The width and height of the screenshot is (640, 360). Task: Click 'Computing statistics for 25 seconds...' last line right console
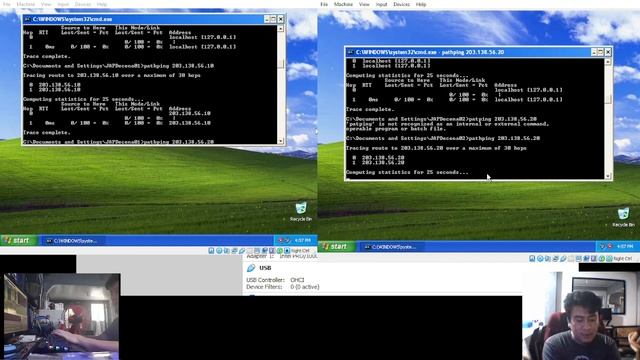click(407, 172)
